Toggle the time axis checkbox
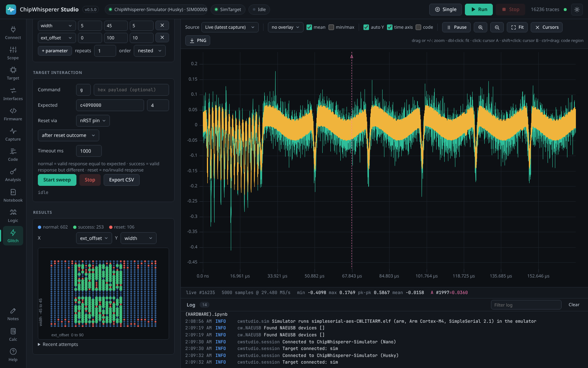Viewport: 588px width, 368px height. (x=390, y=27)
